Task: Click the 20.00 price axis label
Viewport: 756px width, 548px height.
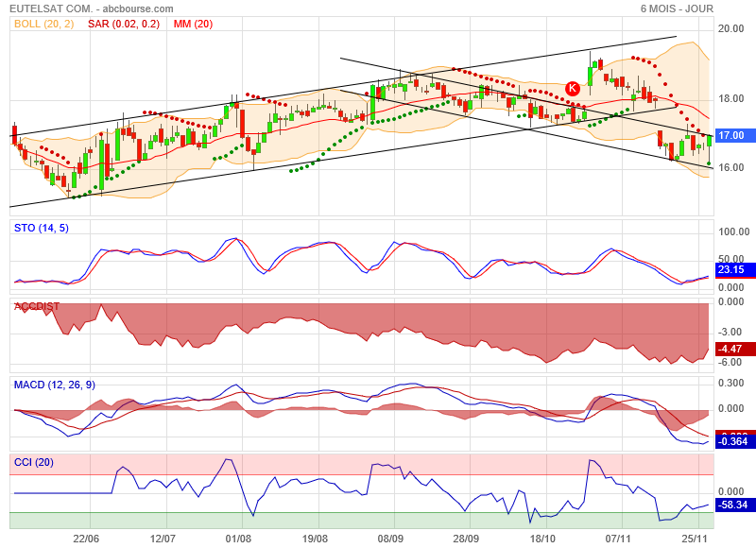Action: 730,28
